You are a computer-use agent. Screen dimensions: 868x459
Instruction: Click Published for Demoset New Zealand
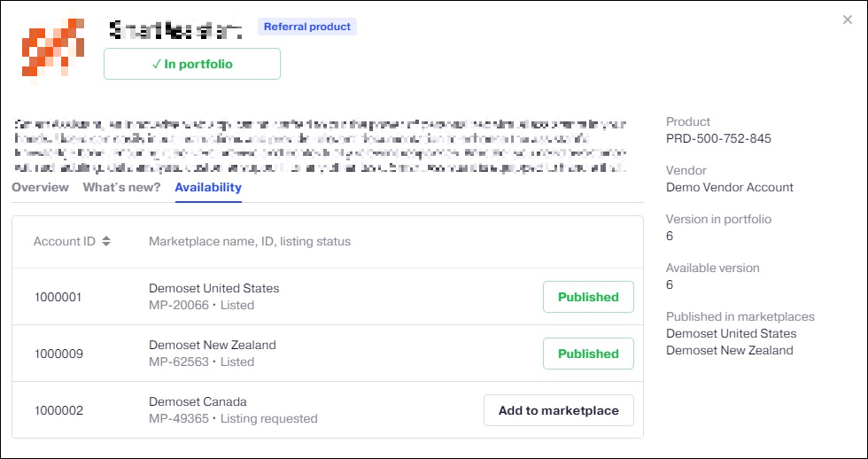tap(588, 354)
